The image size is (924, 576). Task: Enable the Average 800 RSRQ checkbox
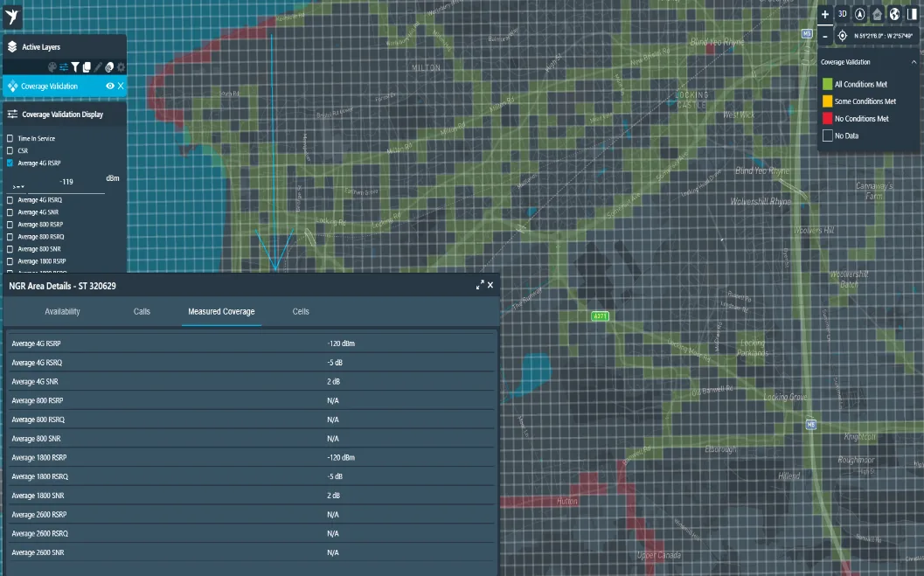[10, 237]
